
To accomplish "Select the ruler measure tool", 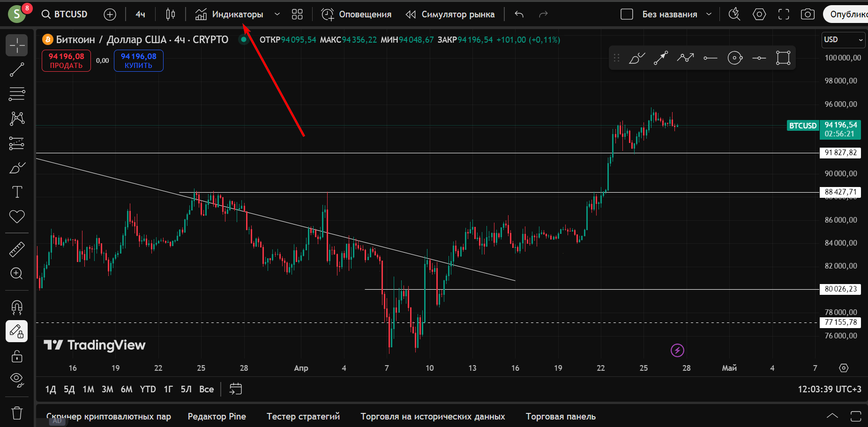I will (17, 249).
